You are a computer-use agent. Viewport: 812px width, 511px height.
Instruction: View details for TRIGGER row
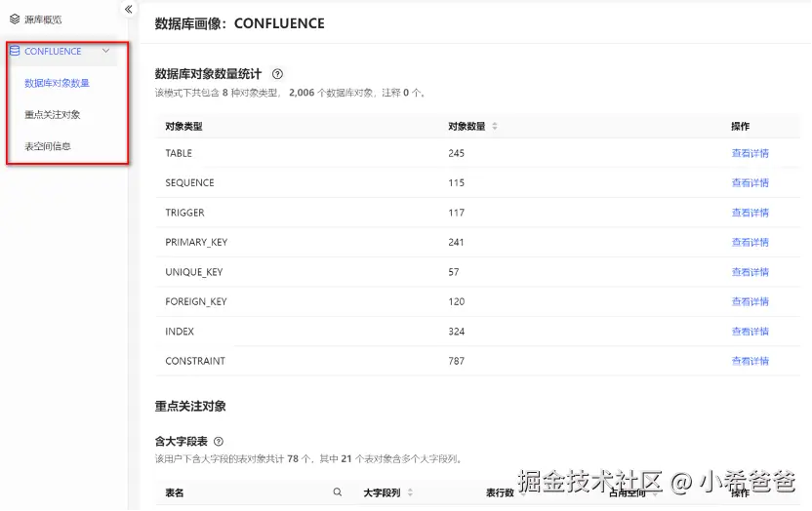[750, 213]
